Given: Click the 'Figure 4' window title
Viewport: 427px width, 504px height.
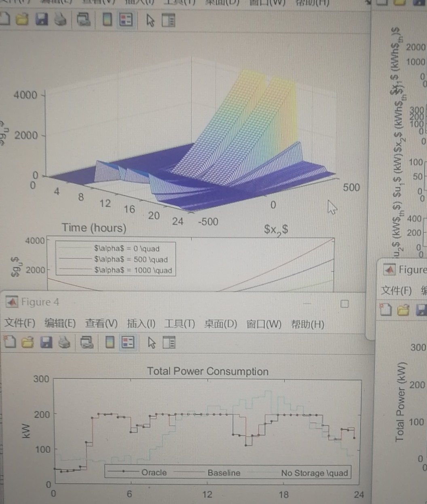Looking at the screenshot, I should [x=40, y=302].
